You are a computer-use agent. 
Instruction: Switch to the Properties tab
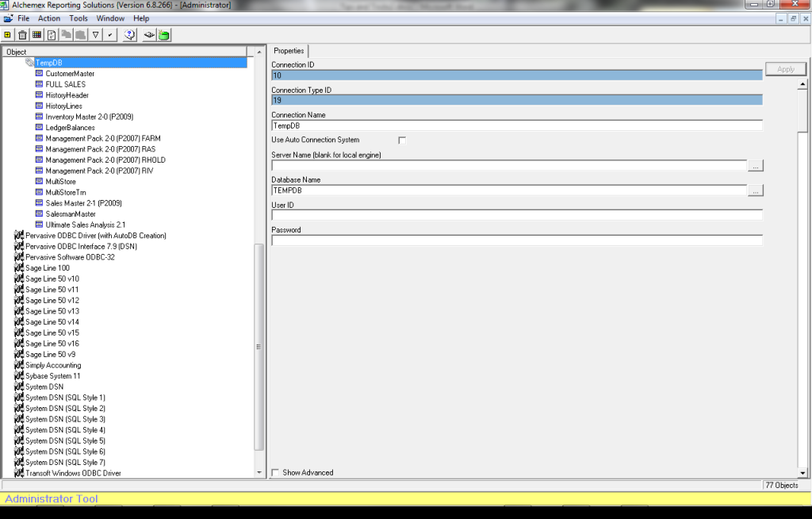tap(289, 50)
